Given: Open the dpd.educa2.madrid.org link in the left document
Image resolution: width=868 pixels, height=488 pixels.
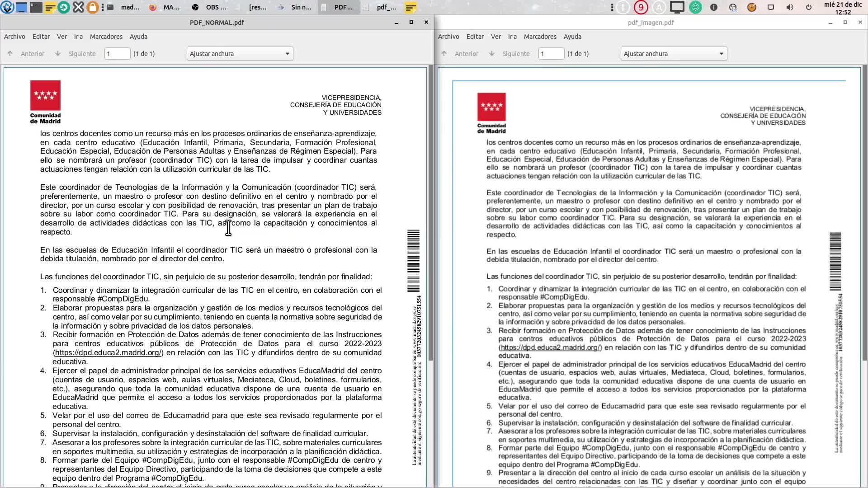Looking at the screenshot, I should 108,353.
